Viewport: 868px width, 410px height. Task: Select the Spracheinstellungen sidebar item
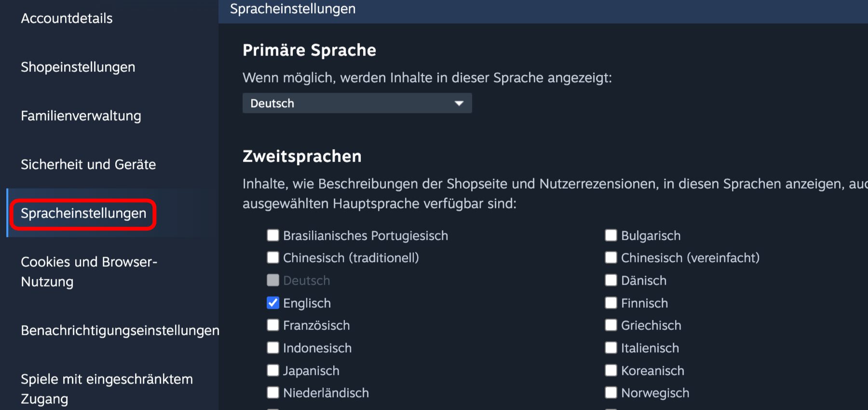[x=83, y=213]
